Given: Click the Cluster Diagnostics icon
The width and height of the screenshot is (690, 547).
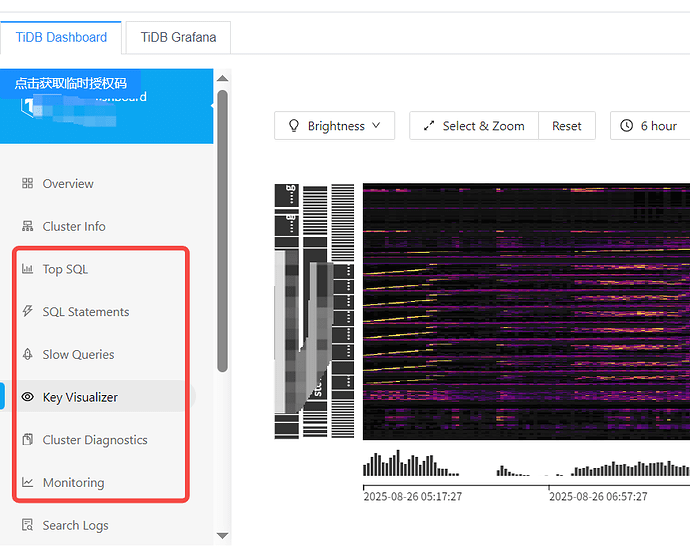Looking at the screenshot, I should tap(27, 440).
